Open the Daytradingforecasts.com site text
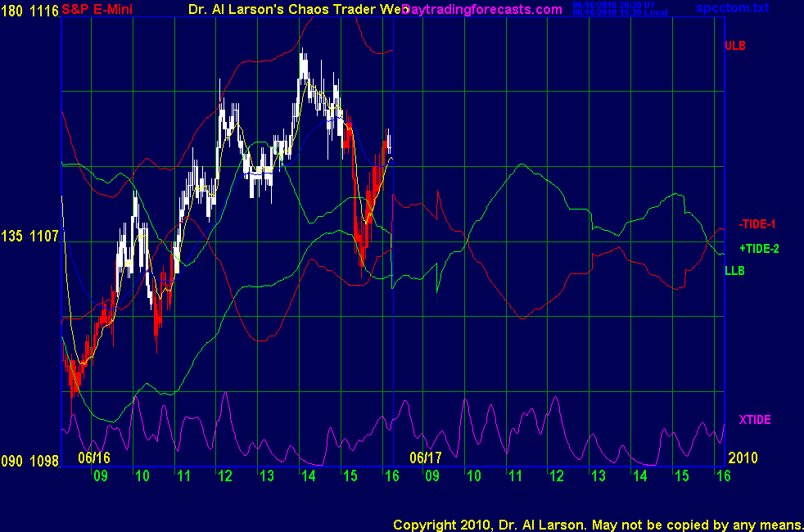The image size is (804, 532). [482, 9]
